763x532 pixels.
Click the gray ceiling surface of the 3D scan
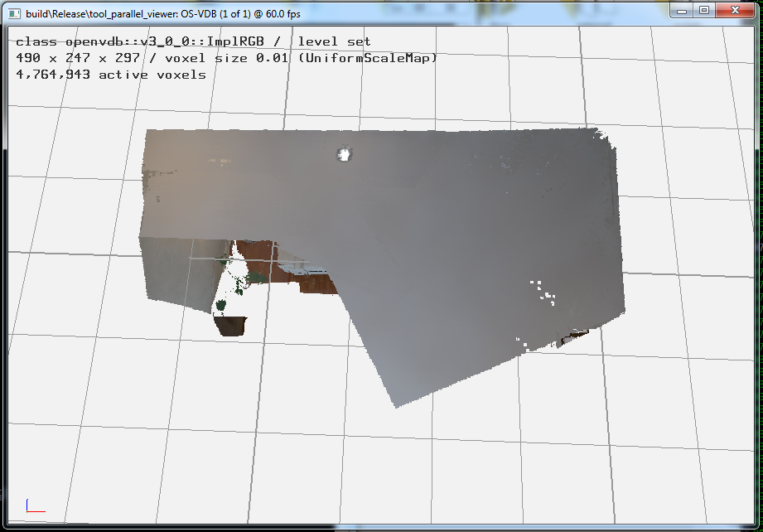(413, 234)
